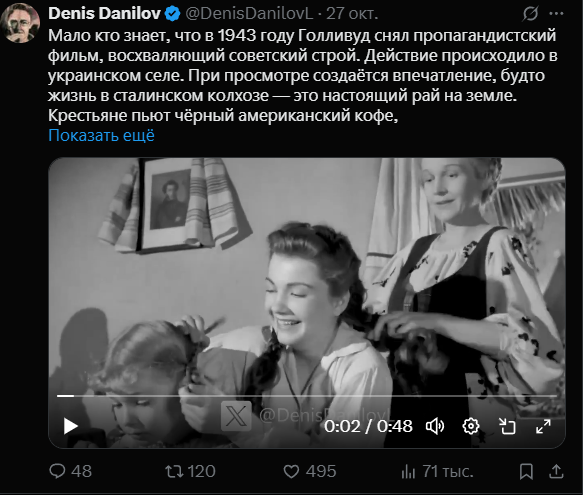Open the @DenisDanilovL handle link
This screenshot has width=583, height=495.
pyautogui.click(x=249, y=13)
